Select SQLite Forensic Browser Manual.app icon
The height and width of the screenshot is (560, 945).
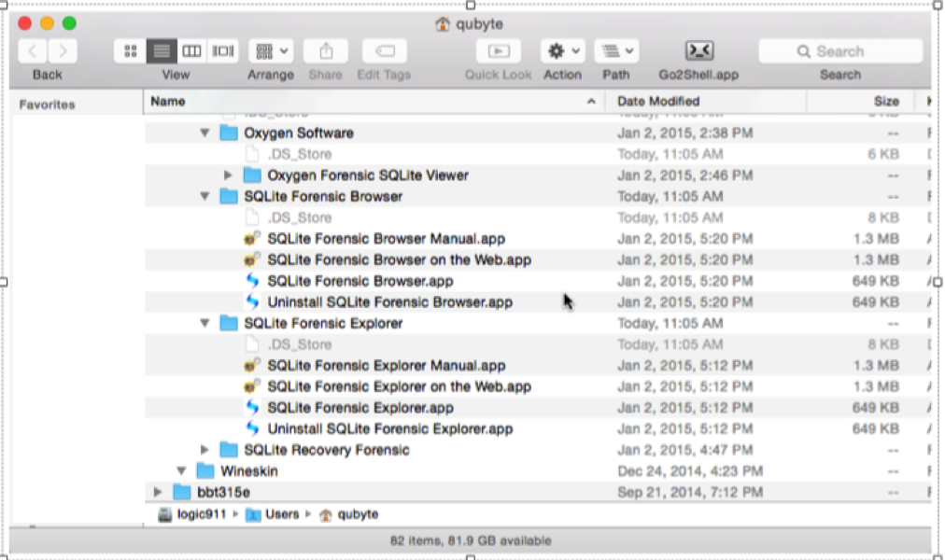coord(252,238)
